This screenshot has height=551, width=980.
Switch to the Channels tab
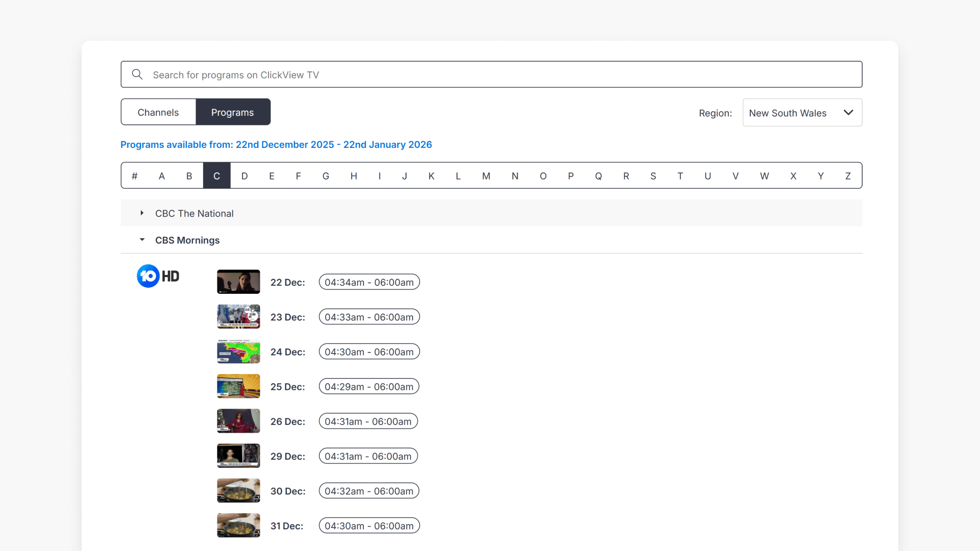point(158,112)
